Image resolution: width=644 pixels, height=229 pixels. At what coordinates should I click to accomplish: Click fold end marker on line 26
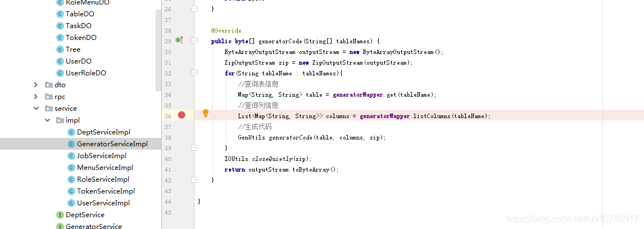(194, 8)
